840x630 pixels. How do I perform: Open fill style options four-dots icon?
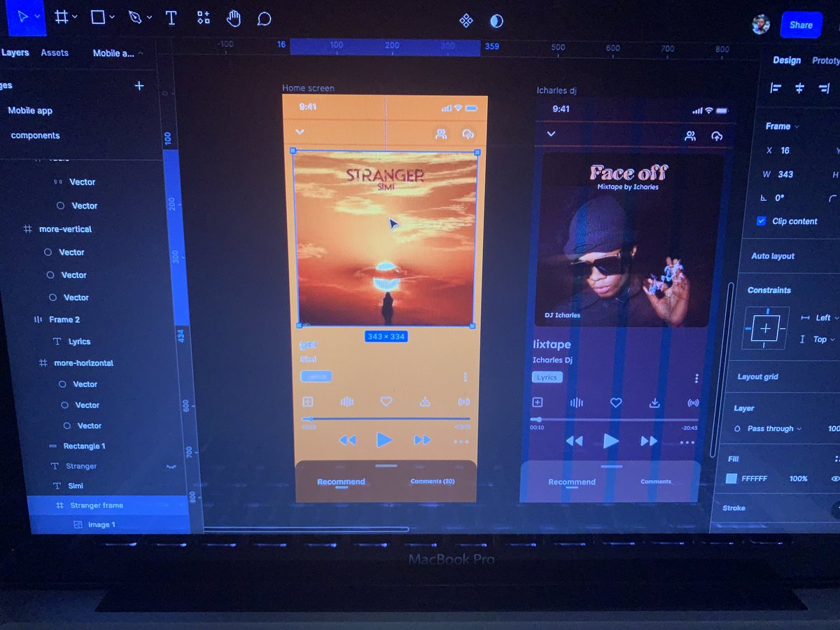click(836, 458)
